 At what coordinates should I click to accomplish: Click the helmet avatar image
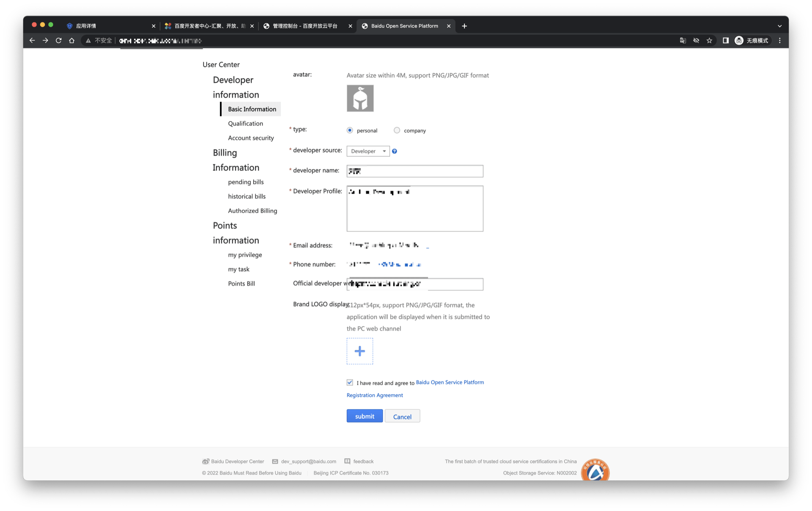(x=360, y=98)
